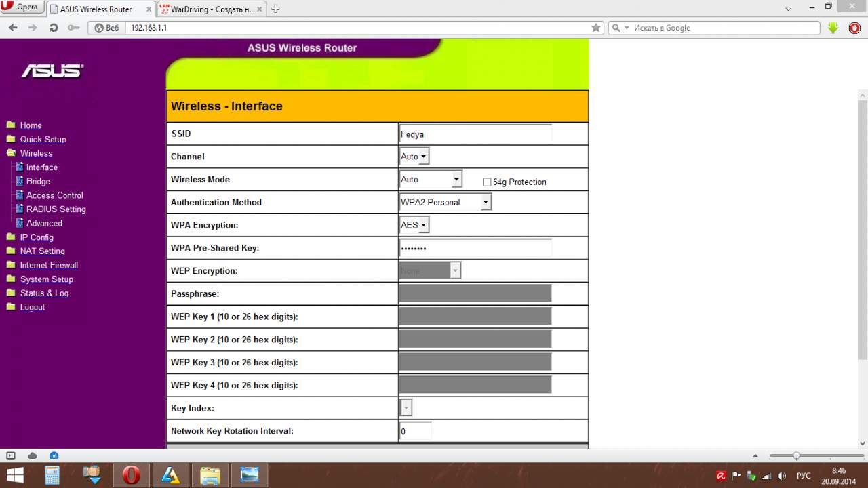Switch to the ASUS Wireless Router tab
Viewport: 868px width, 488px height.
coord(101,9)
